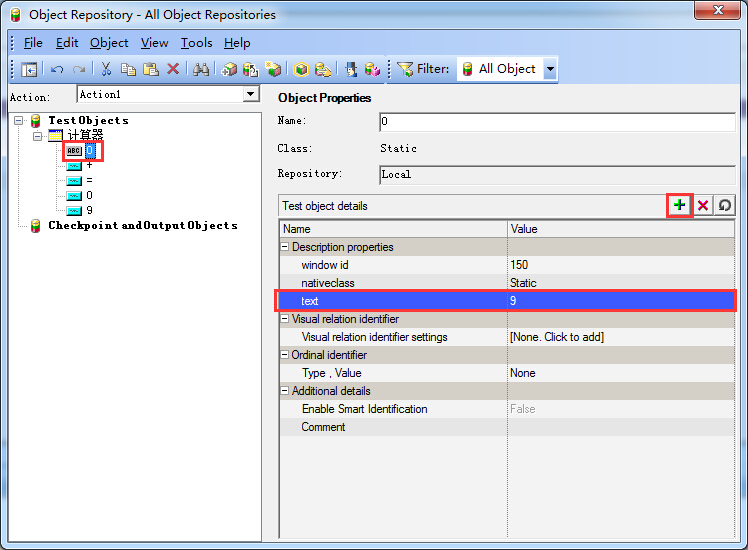Add description property with green plus
Image resolution: width=748 pixels, height=550 pixels.
(x=679, y=206)
